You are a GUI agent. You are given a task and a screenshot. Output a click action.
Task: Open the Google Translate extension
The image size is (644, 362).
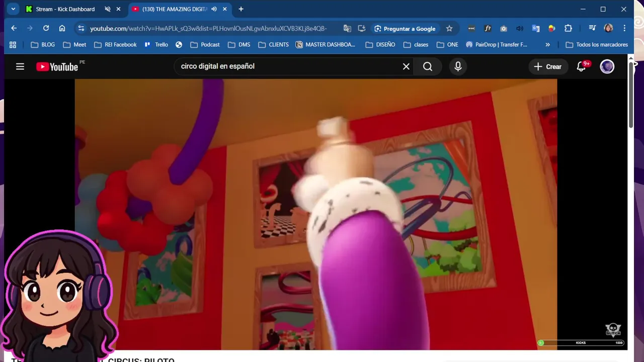point(536,28)
